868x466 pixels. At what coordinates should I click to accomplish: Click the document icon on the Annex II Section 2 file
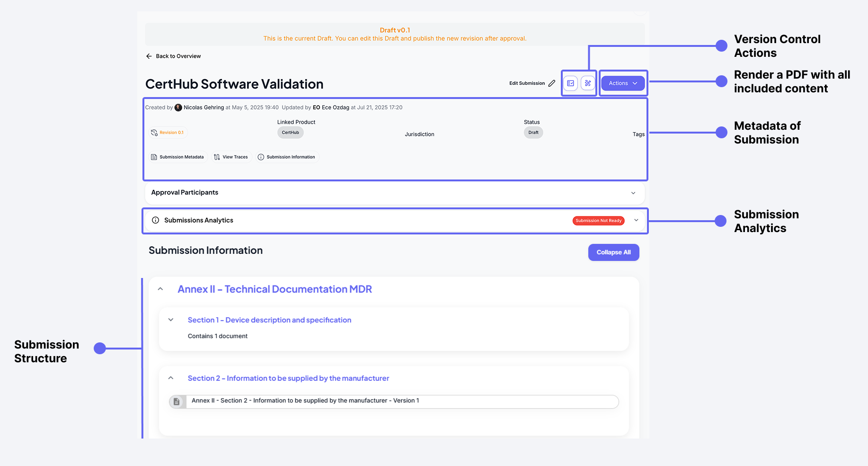pos(177,401)
